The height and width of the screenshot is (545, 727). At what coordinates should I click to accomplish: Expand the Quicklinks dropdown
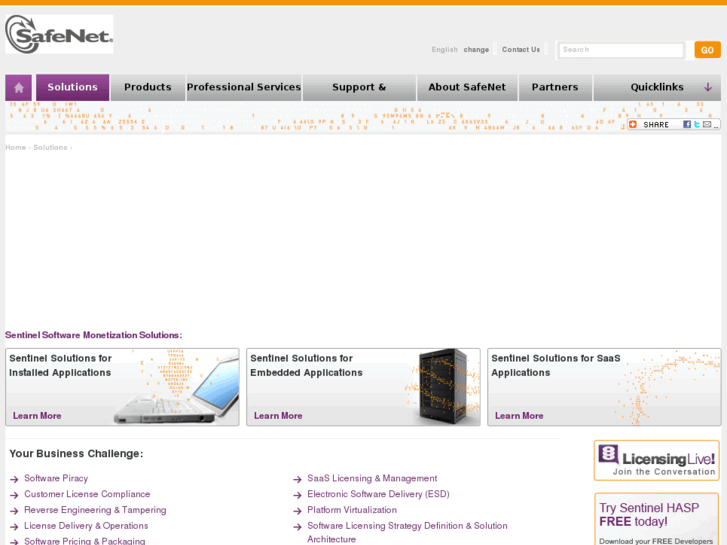657,87
